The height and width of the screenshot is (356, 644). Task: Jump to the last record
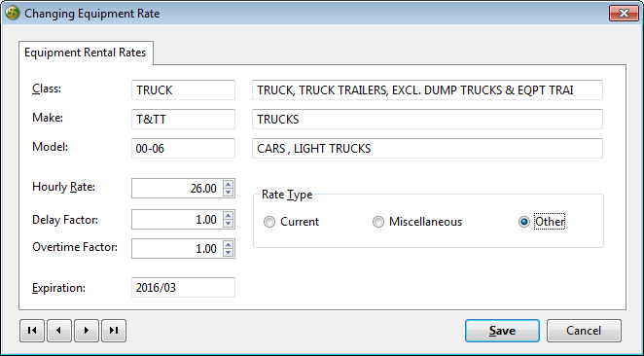(114, 331)
